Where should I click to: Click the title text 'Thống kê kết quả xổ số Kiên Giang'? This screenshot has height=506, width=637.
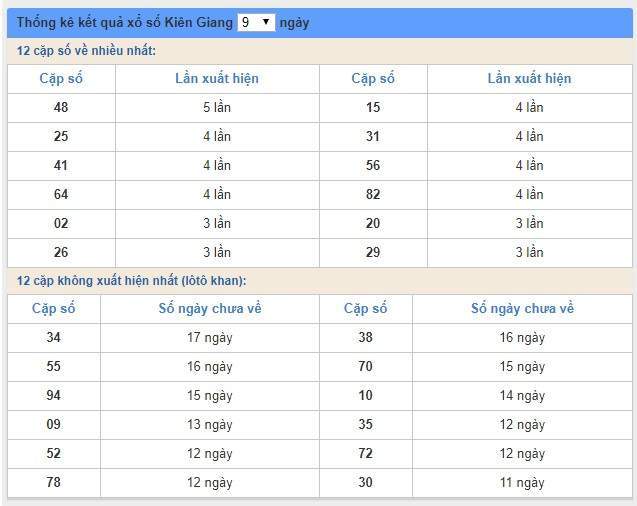124,22
